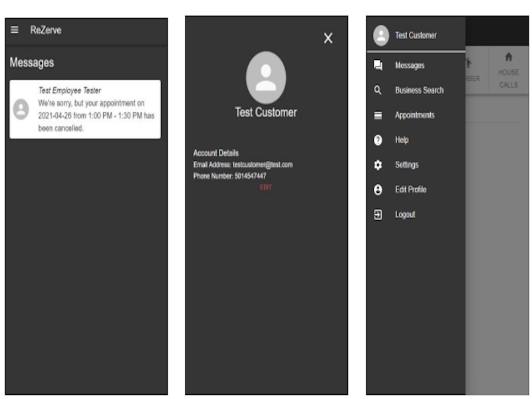Select the Business Search text in the drawer

[419, 90]
